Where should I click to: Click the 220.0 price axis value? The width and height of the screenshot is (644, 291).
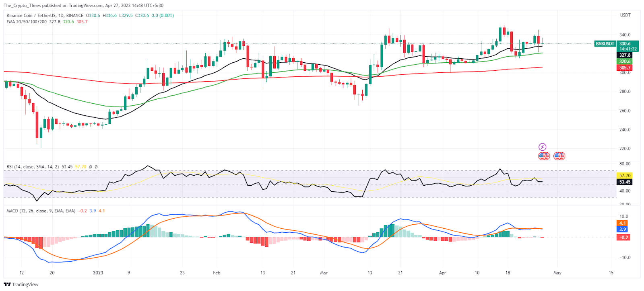pyautogui.click(x=625, y=149)
